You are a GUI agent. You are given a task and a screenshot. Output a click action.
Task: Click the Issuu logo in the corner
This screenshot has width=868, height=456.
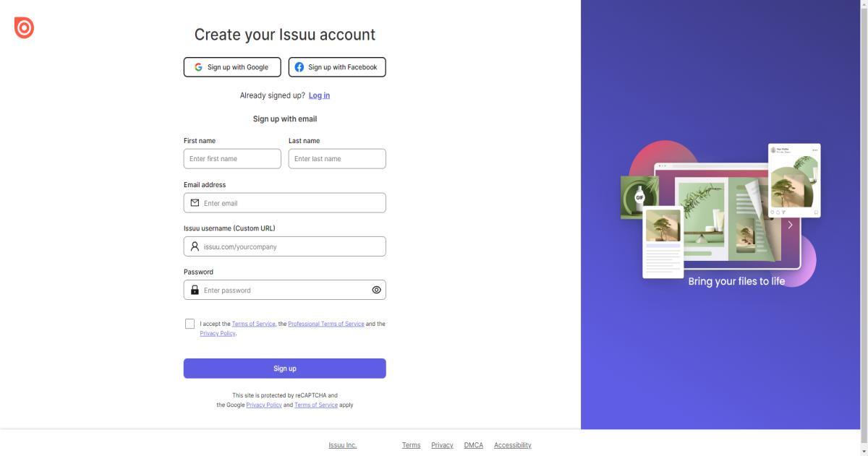click(x=24, y=27)
